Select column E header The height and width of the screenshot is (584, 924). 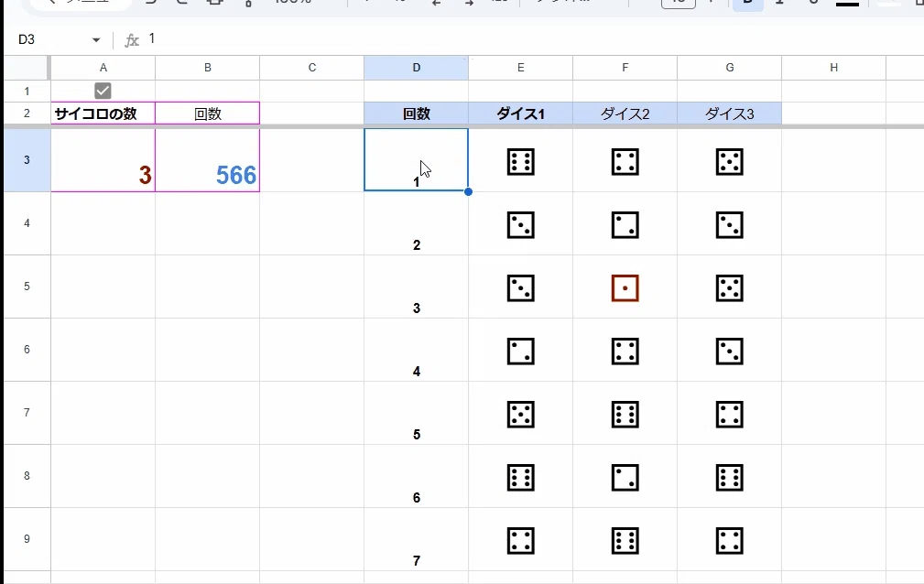tap(520, 68)
